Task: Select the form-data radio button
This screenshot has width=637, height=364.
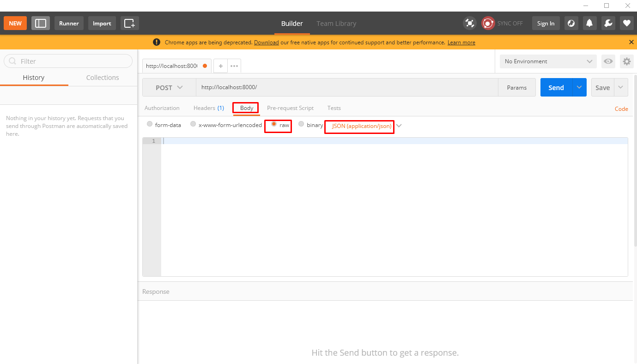Action: [x=149, y=124]
